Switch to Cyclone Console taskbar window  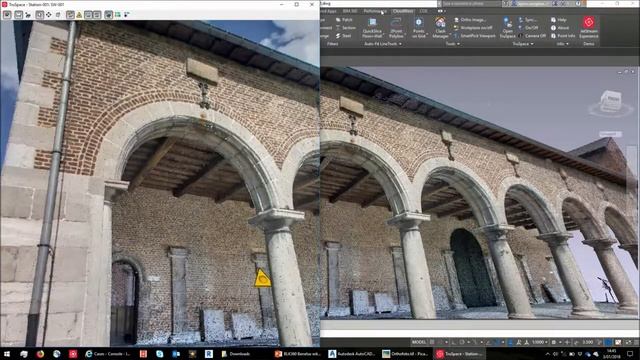[108, 354]
